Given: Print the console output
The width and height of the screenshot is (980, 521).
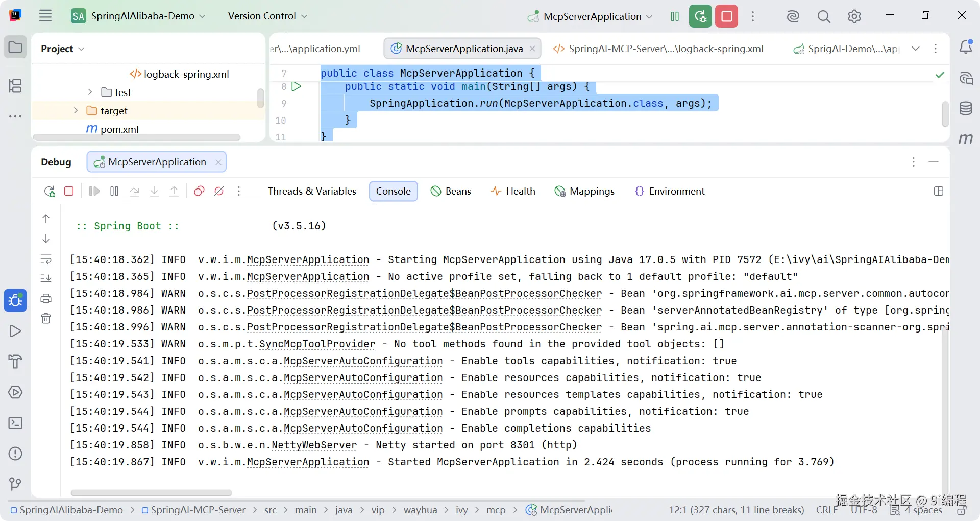Looking at the screenshot, I should pyautogui.click(x=46, y=298).
